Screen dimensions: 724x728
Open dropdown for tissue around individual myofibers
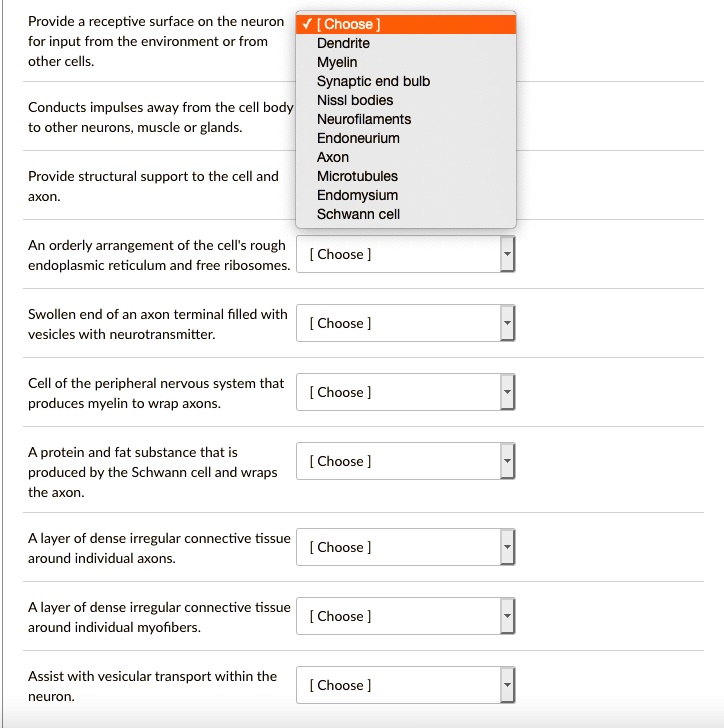(405, 616)
